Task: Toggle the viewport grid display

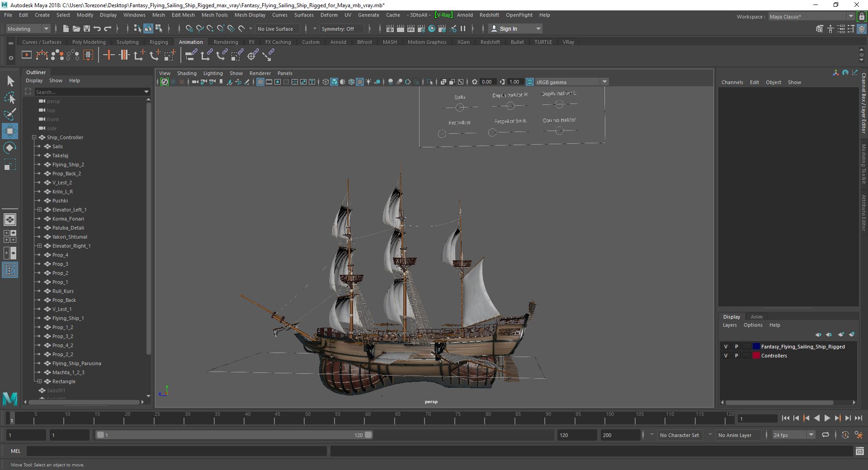Action: 260,82
